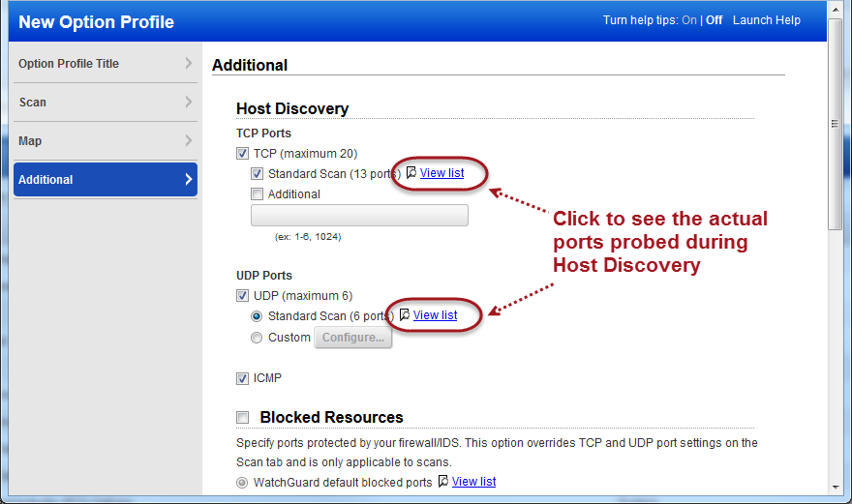852x504 pixels.
Task: Select the Custom UDP ports radio button
Action: point(258,338)
